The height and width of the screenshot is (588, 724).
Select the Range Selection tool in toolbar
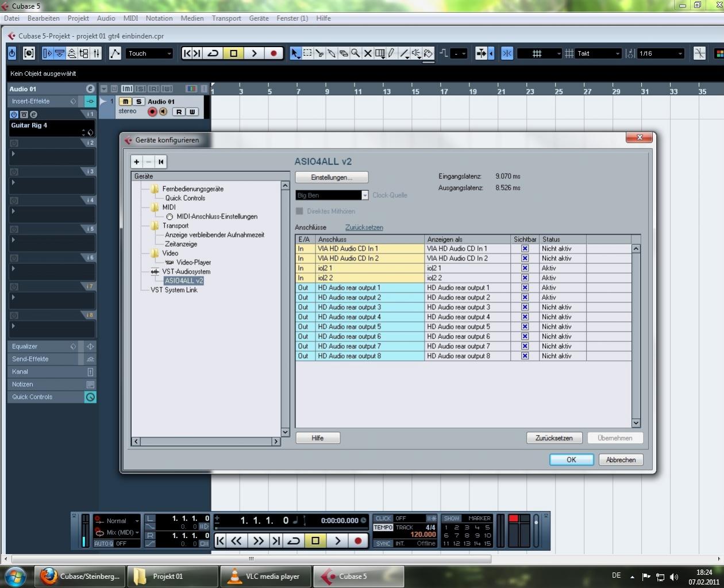[x=308, y=53]
